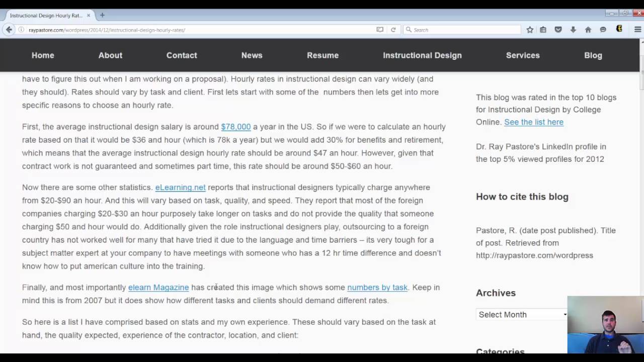
Task: Open the Home menu item
Action: 43,55
